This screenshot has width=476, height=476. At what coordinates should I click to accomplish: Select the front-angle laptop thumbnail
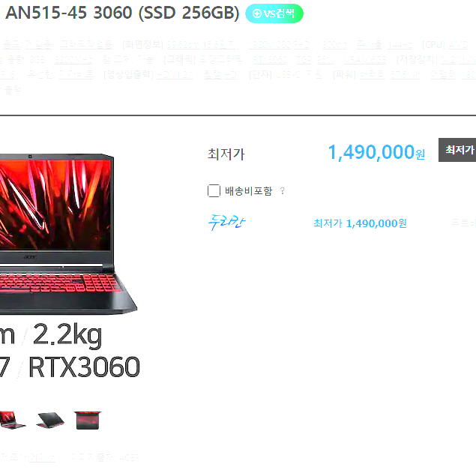coord(12,420)
